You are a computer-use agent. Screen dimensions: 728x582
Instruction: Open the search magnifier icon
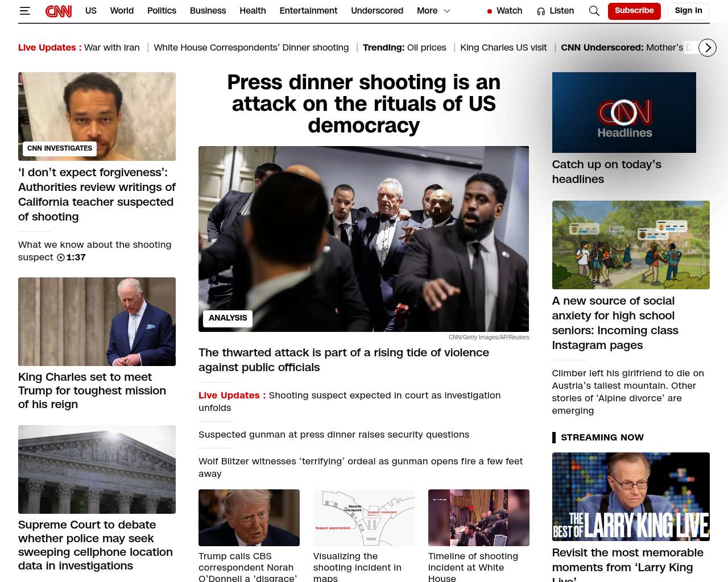[594, 11]
